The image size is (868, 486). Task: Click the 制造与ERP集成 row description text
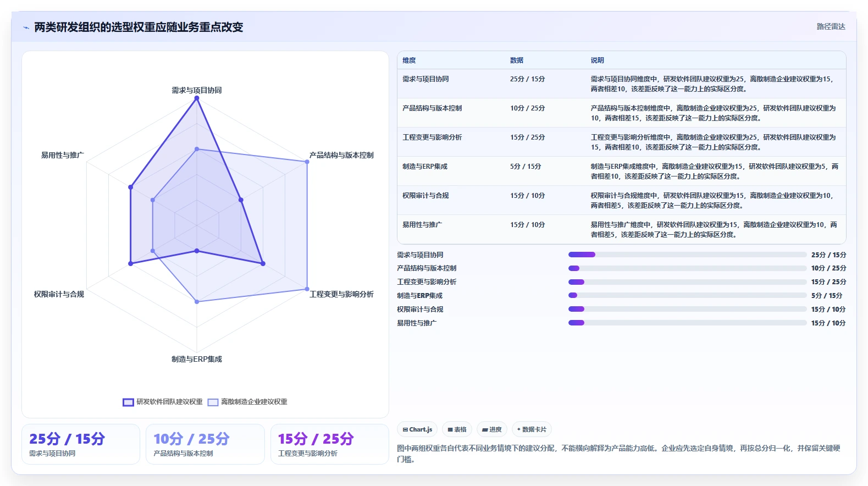click(715, 172)
